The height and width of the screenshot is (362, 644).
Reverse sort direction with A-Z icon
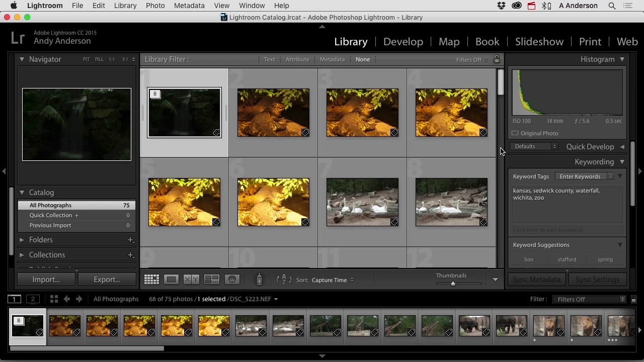coord(284,280)
